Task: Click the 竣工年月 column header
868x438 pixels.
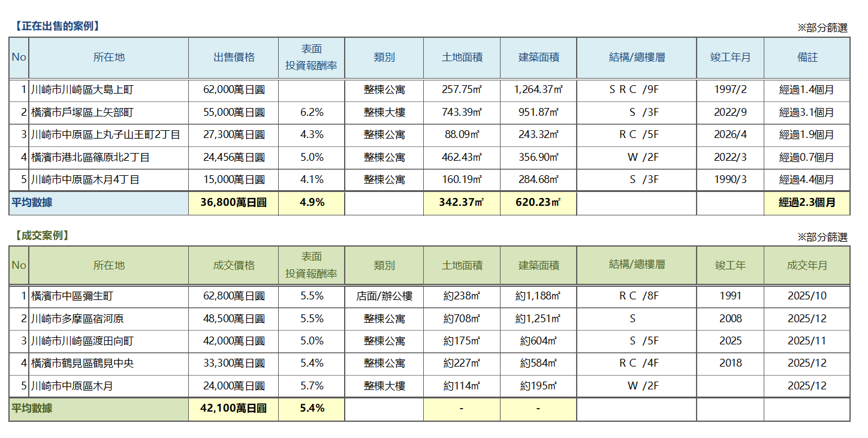Action: [730, 58]
